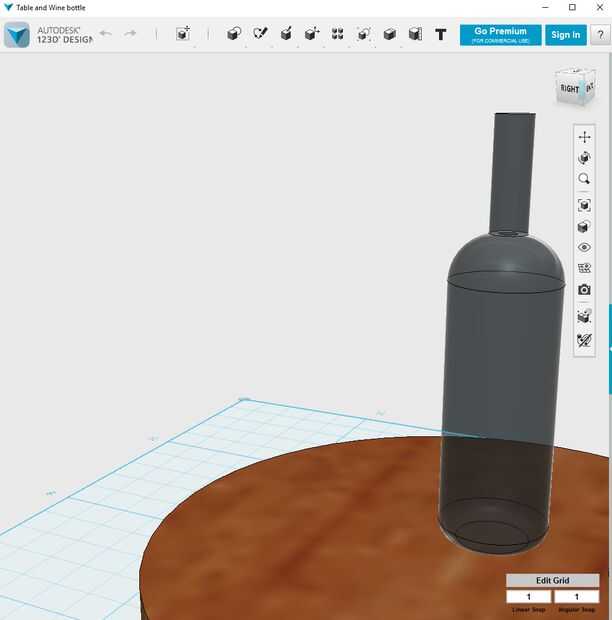Click the Sign In button
612x620 pixels.
click(x=566, y=35)
